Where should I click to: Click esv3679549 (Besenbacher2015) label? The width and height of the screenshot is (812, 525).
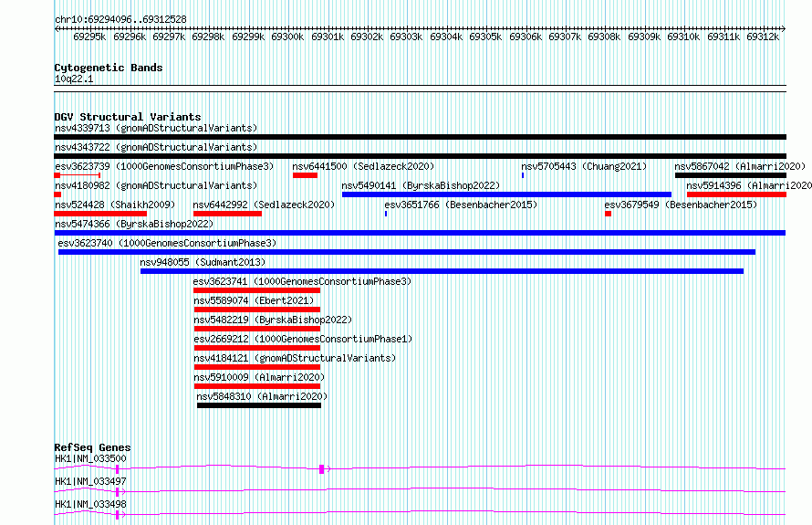681,205
